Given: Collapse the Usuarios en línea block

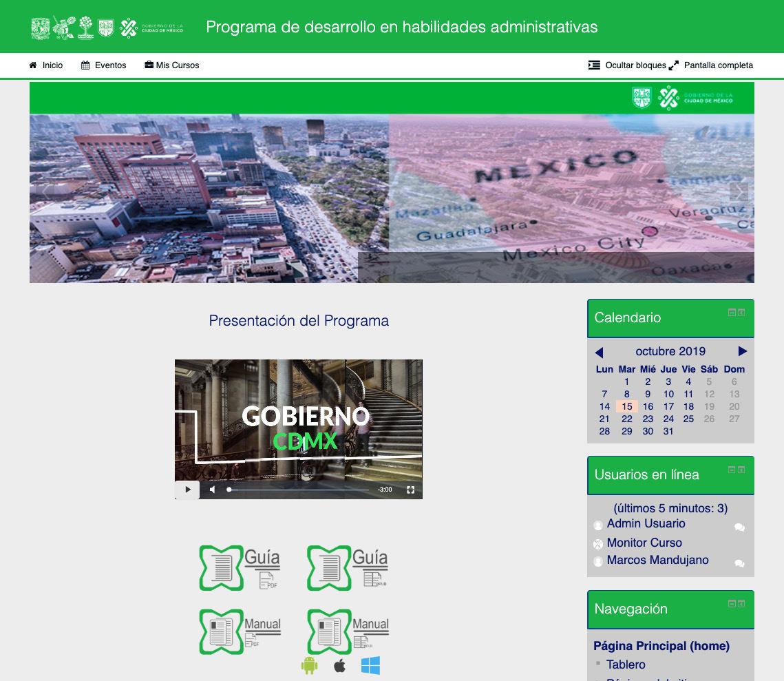Looking at the screenshot, I should pyautogui.click(x=732, y=470).
